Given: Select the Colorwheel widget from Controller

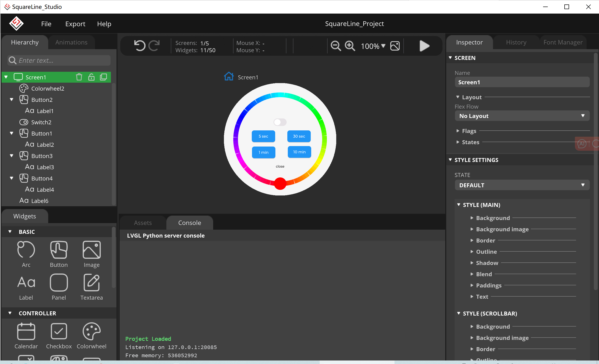Looking at the screenshot, I should pyautogui.click(x=91, y=331).
